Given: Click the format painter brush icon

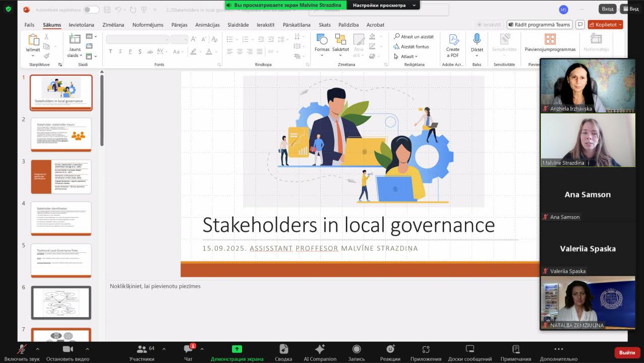Looking at the screenshot, I should (x=46, y=56).
